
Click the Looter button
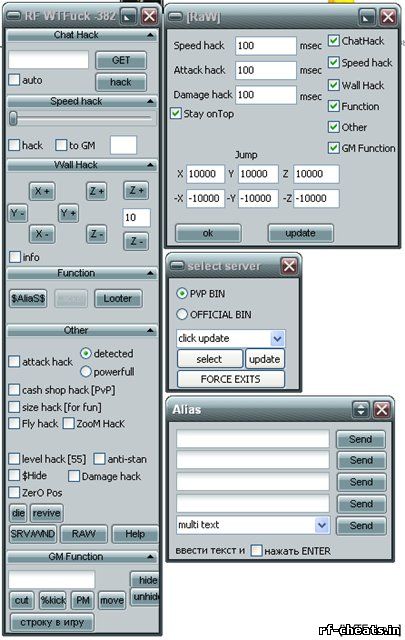click(118, 299)
